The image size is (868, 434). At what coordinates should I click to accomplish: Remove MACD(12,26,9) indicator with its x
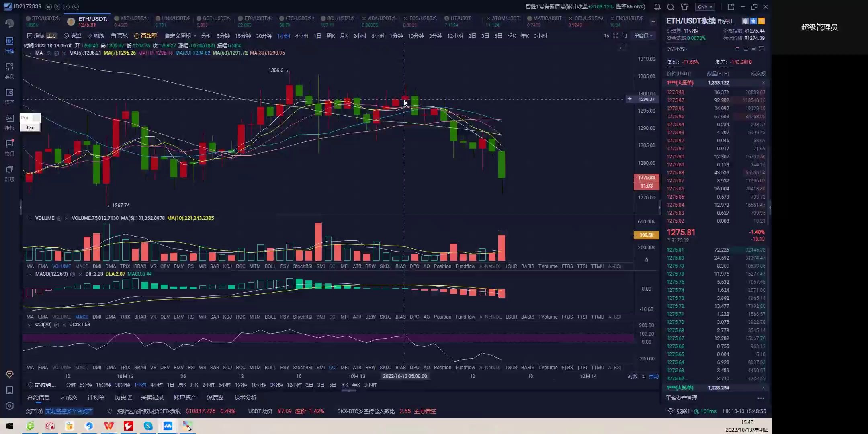pyautogui.click(x=80, y=274)
